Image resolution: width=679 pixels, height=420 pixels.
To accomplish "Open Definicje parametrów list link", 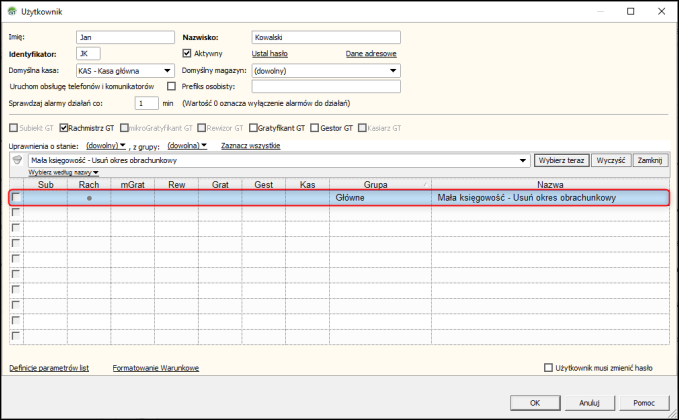I will (x=49, y=368).
